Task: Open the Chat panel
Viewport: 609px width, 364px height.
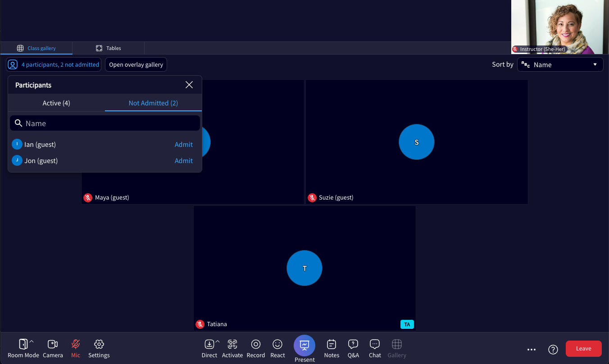Action: (375, 345)
